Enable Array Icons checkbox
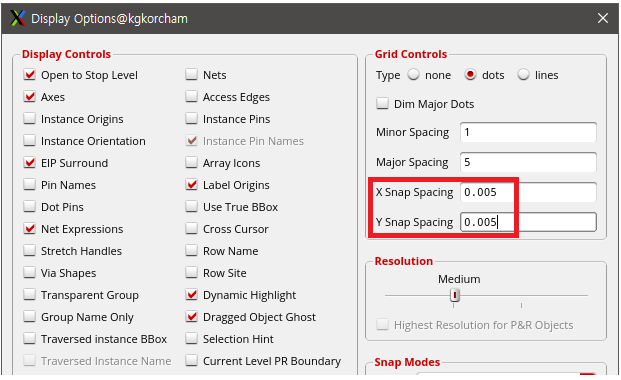 pyautogui.click(x=192, y=162)
